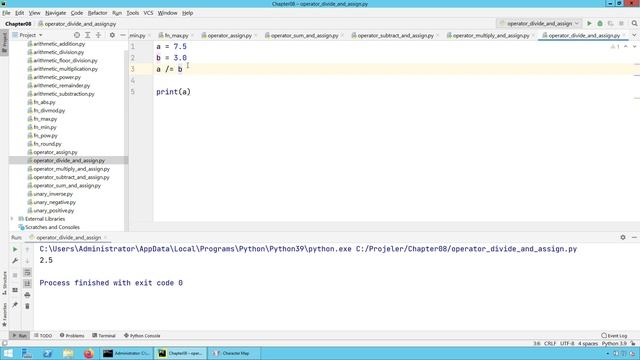Open Search Everywhere magnifier icon
Viewport: 640px width, 360px height.
pos(634,24)
